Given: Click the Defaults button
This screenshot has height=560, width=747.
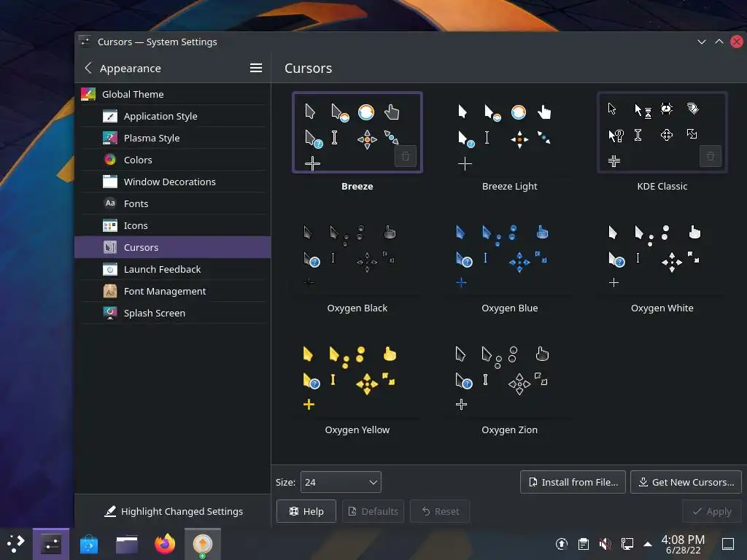Looking at the screenshot, I should coord(373,511).
